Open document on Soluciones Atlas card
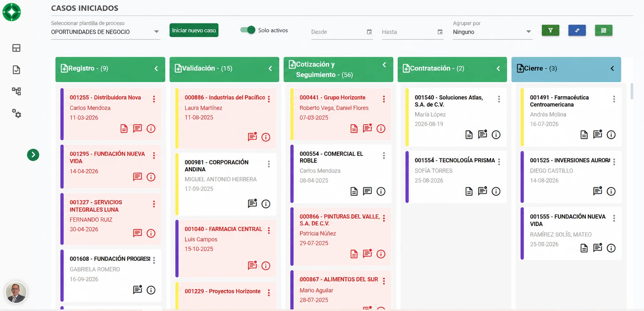 [x=469, y=134]
